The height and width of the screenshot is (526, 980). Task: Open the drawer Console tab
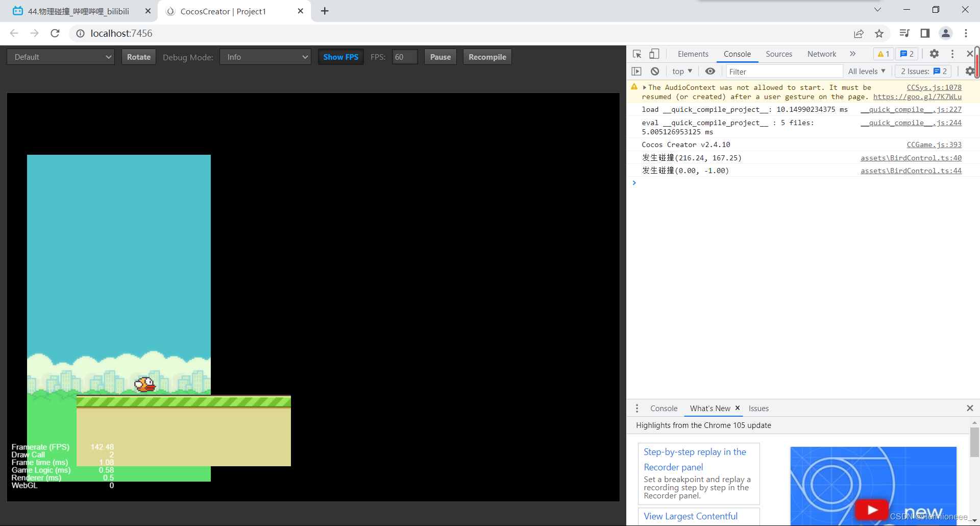[x=664, y=408]
